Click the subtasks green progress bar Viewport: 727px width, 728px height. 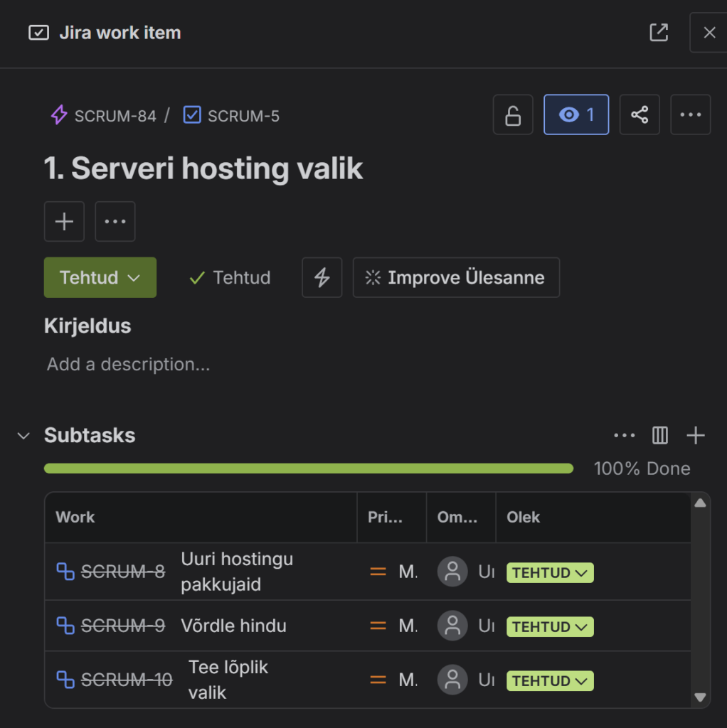[x=308, y=469]
